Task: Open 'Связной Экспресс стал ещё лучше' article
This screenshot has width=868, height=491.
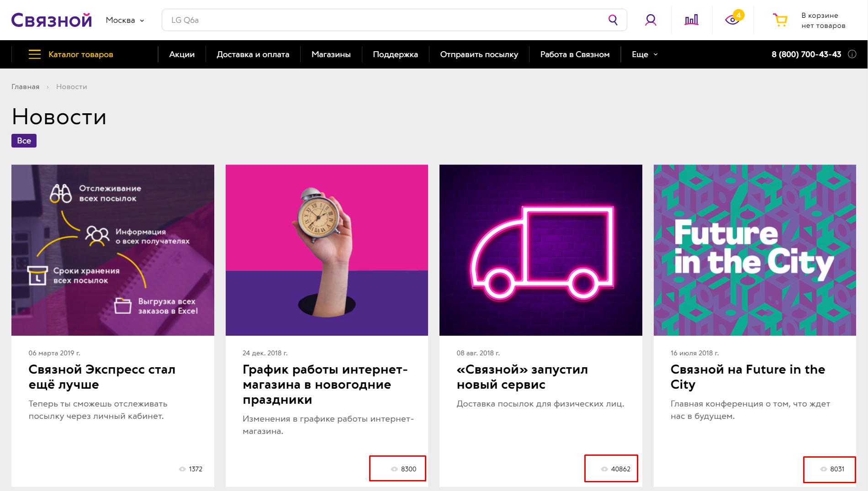Action: 102,377
